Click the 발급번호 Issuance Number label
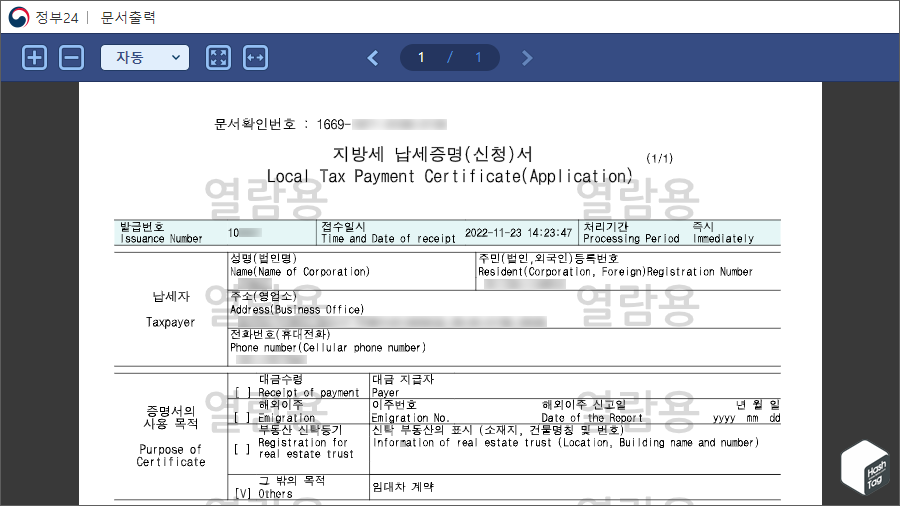This screenshot has height=506, width=900. click(161, 232)
